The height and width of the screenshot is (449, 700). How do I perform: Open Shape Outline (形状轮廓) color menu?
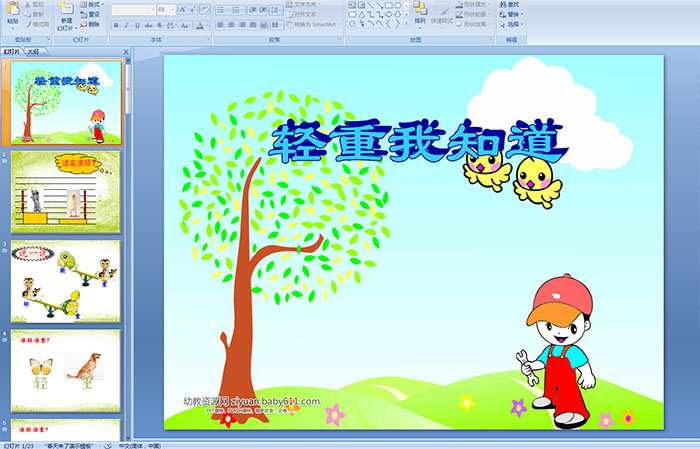(x=473, y=14)
